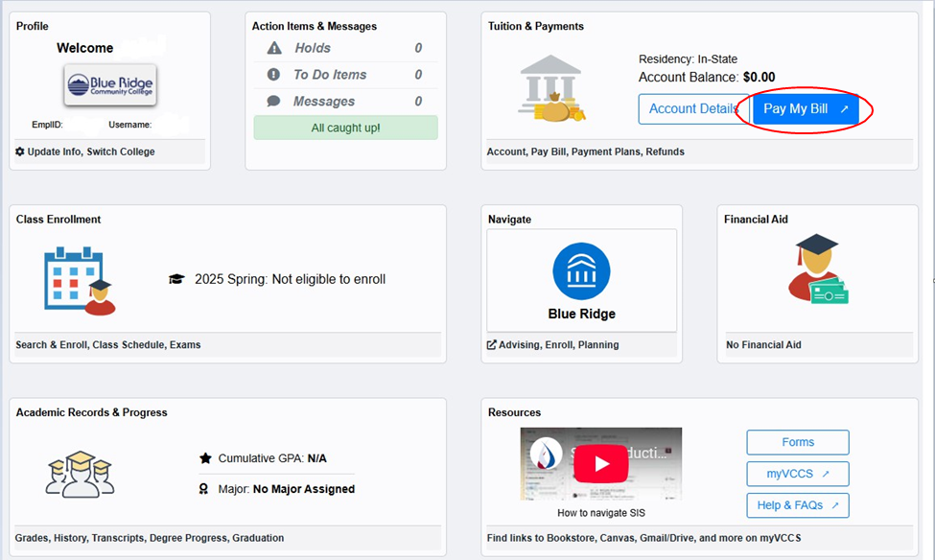This screenshot has height=560, width=935.
Task: Click the bank building Tuition & Payments icon
Action: click(x=551, y=89)
